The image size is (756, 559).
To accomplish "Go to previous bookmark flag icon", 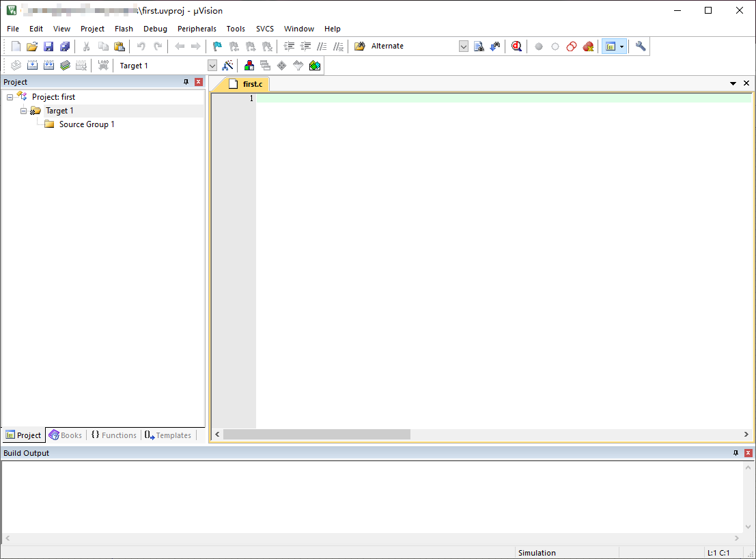I will tap(234, 46).
